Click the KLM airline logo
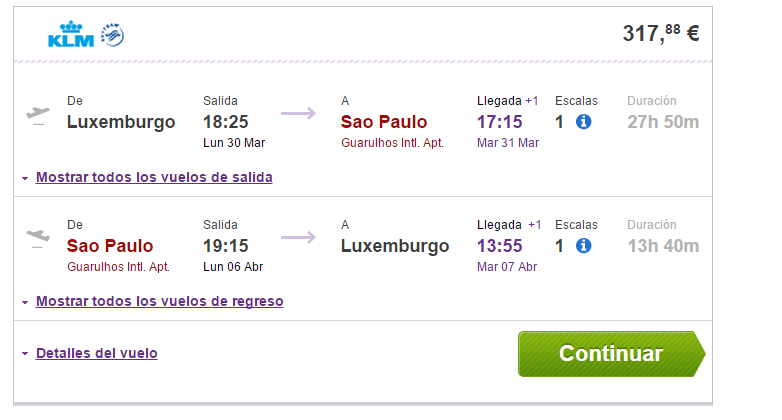 coord(71,34)
